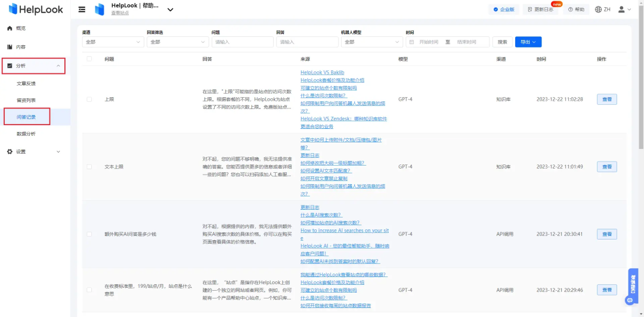Click the API调用 cell in the 20:29:46 row
The image size is (644, 317).
coord(505,290)
